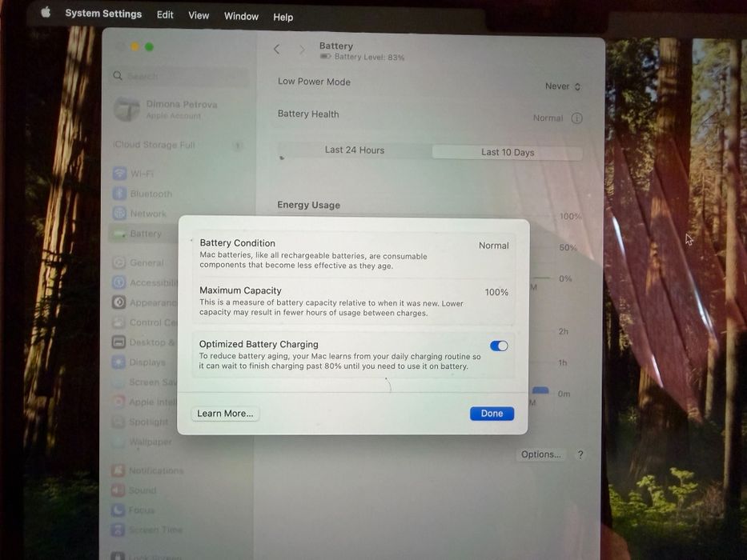Open Notifications settings in sidebar
The image size is (747, 560).
[x=147, y=470]
